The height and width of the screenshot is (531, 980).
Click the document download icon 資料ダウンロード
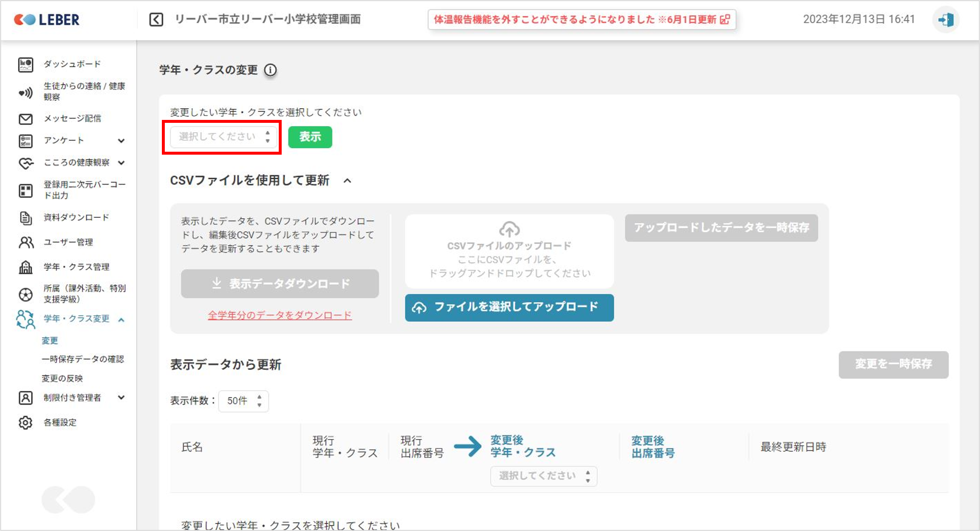(x=25, y=218)
